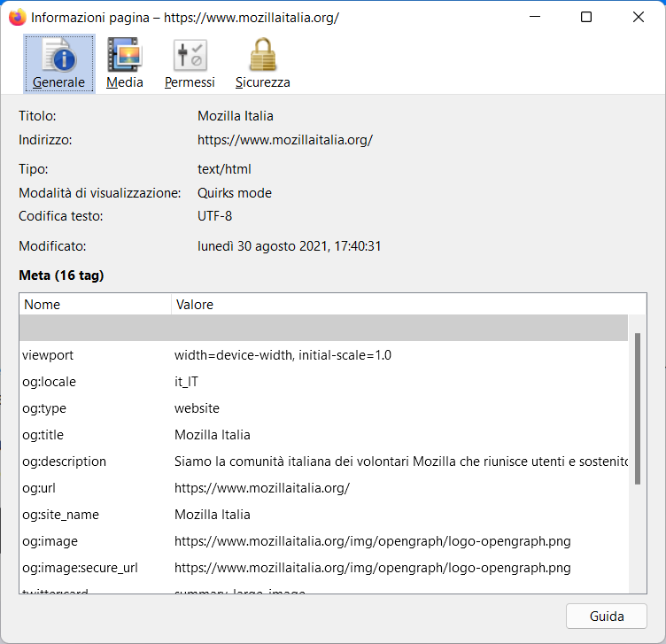Screen dimensions: 666x644
Task: Select the og:type row
Action: (x=323, y=408)
